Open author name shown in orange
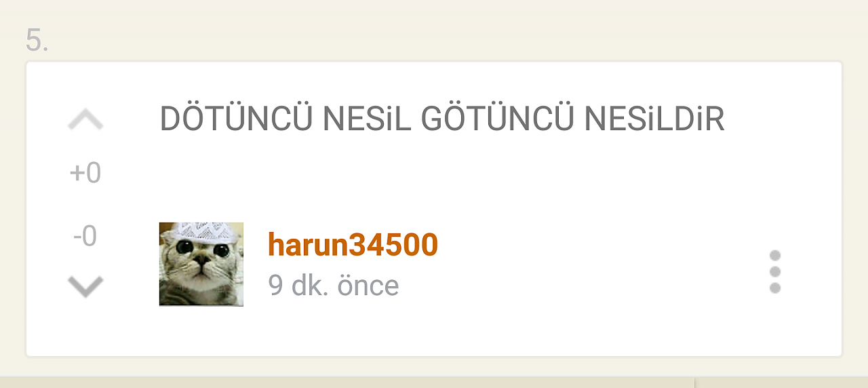868x388 pixels. coord(353,244)
